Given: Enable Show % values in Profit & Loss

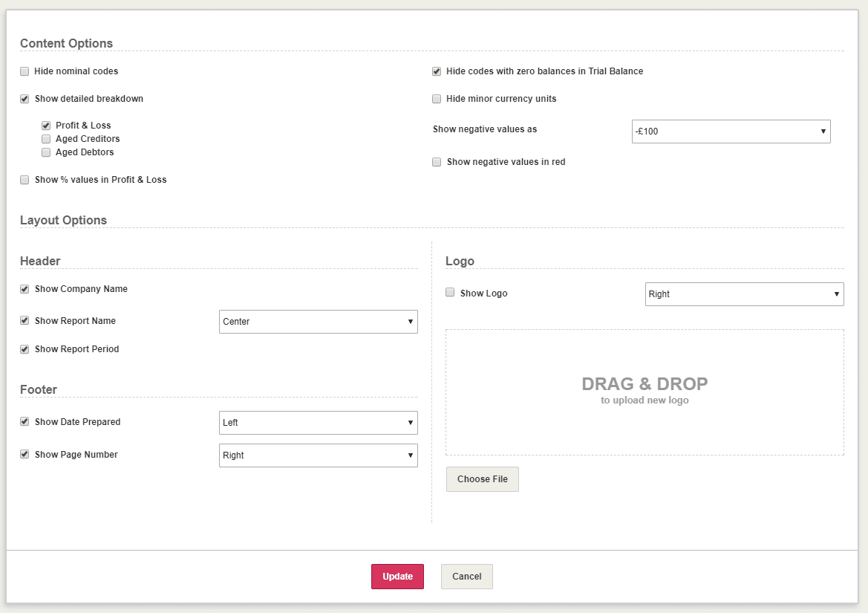Looking at the screenshot, I should point(25,180).
